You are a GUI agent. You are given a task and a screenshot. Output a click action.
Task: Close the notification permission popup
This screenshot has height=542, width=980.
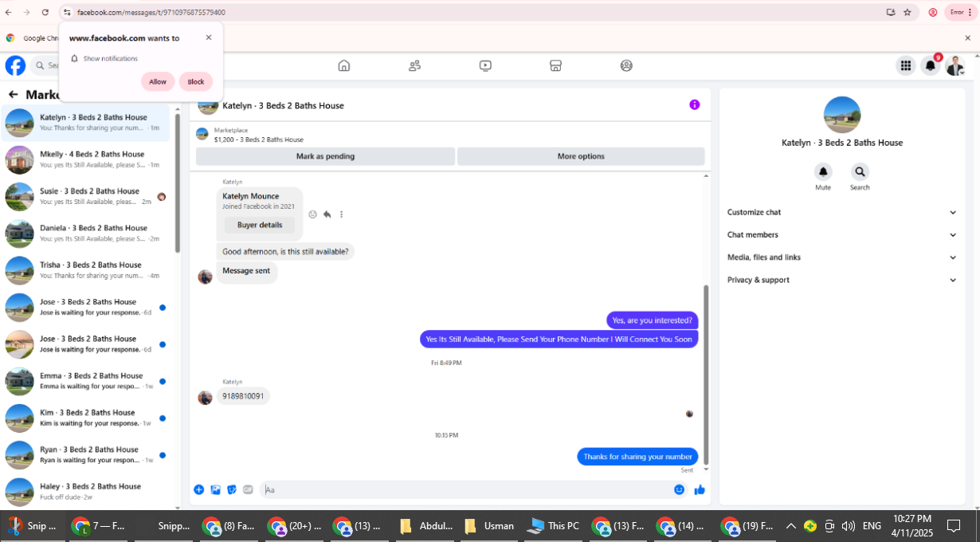pos(209,37)
